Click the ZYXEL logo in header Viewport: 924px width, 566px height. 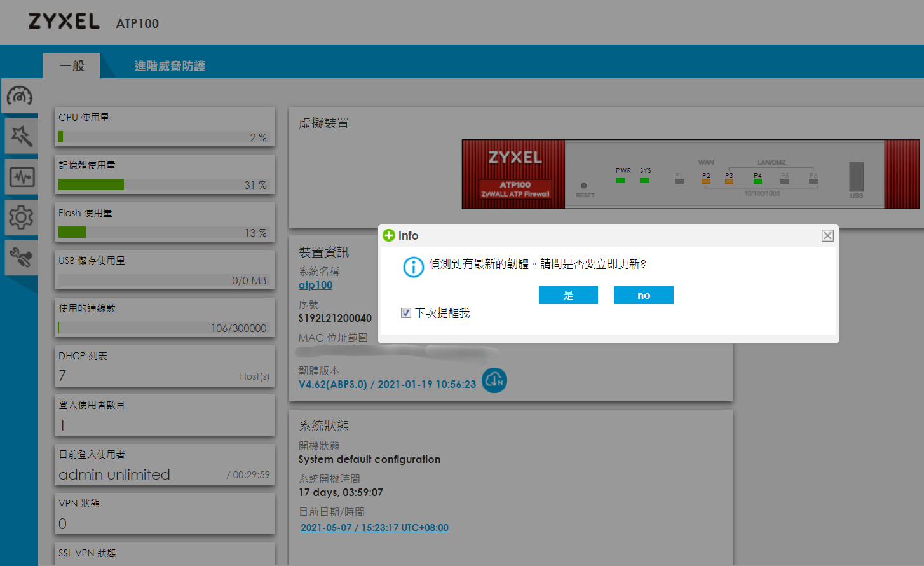[x=64, y=22]
